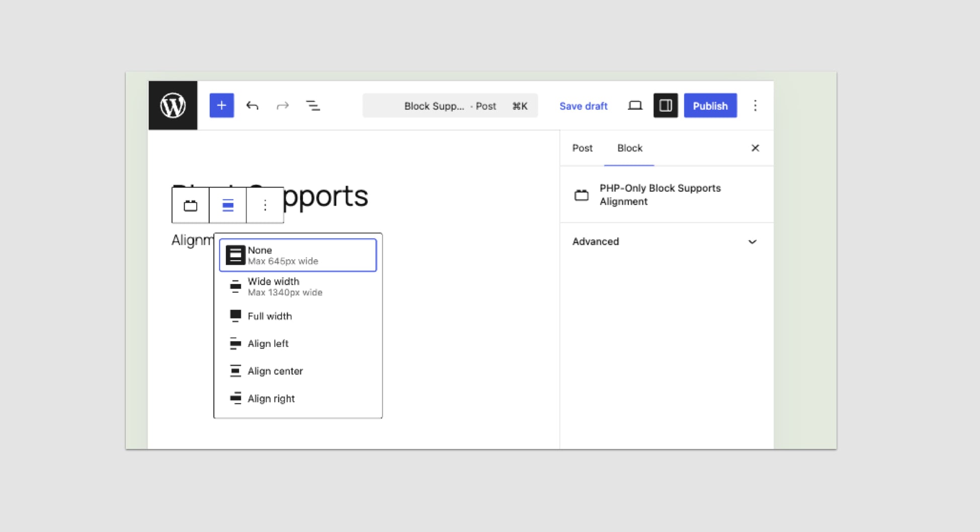Close the settings sidebar
980x532 pixels.
click(x=755, y=148)
